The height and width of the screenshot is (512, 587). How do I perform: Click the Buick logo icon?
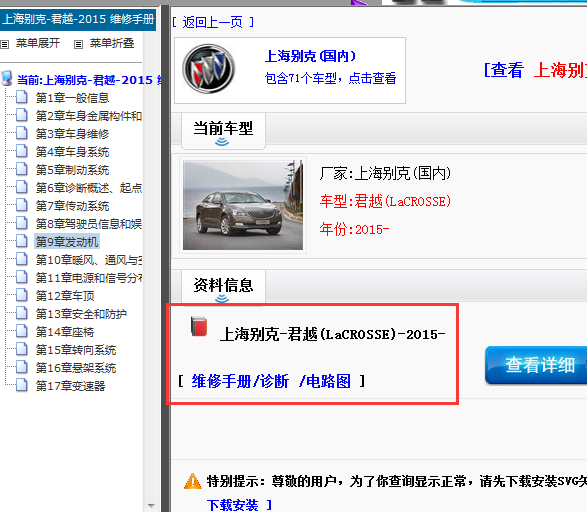209,69
